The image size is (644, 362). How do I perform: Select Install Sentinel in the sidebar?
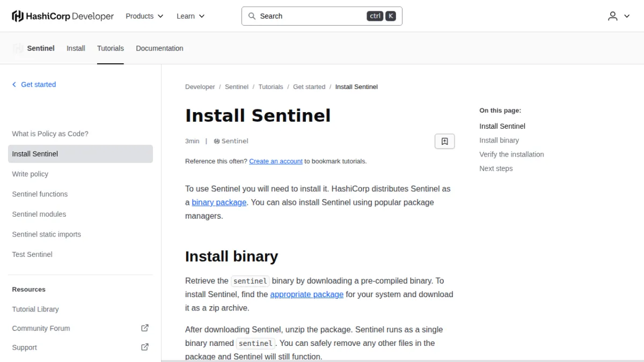[80, 154]
